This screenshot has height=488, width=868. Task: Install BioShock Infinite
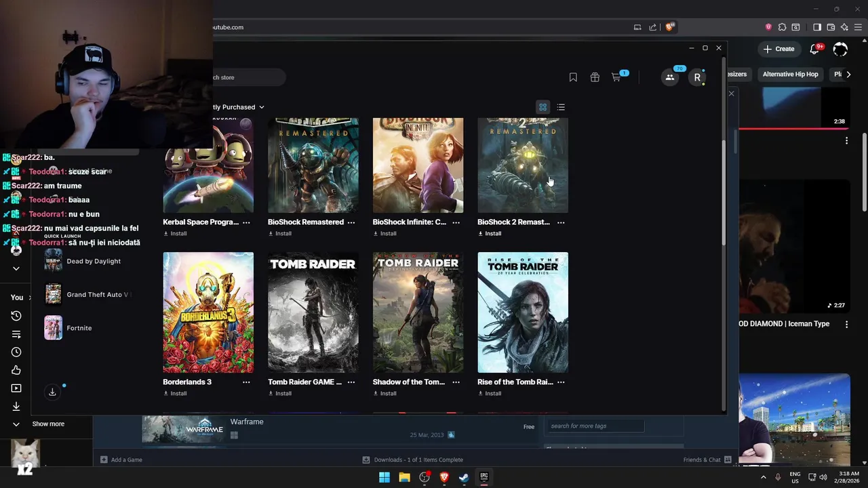coord(384,234)
